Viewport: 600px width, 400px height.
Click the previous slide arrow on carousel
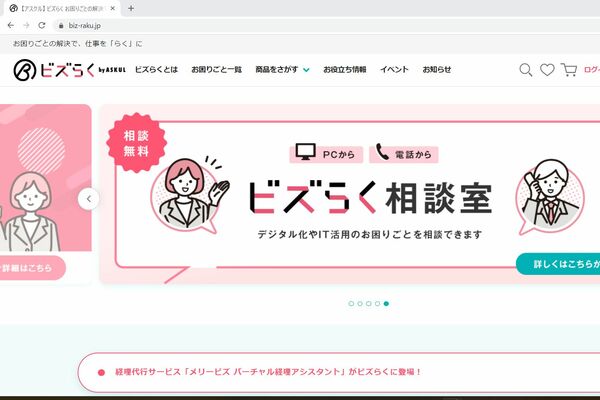[88, 199]
